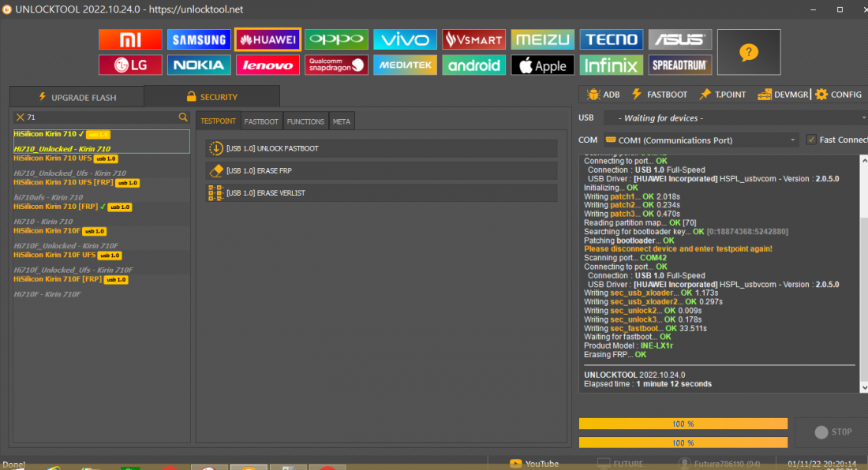Run [USB 1.0] ERASE VERLIST
The image size is (868, 470).
[x=381, y=193]
